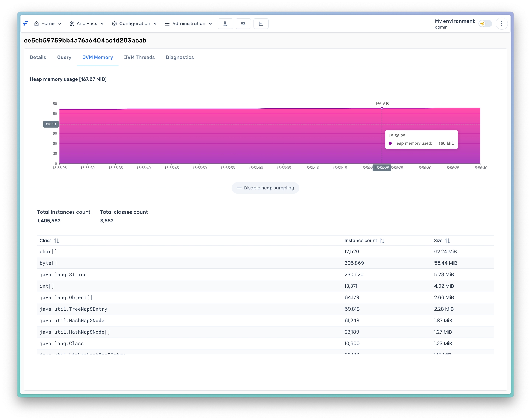Sort by Instance count arrows

click(x=382, y=240)
